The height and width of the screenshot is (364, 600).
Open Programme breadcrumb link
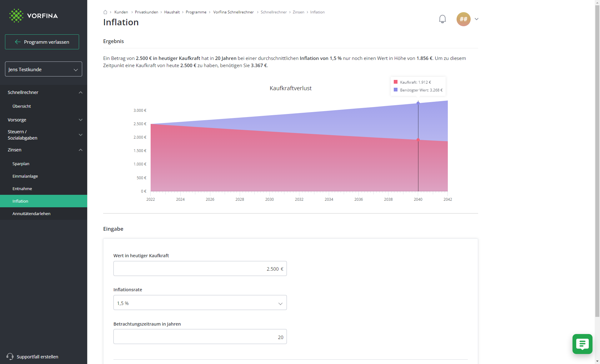coord(196,12)
